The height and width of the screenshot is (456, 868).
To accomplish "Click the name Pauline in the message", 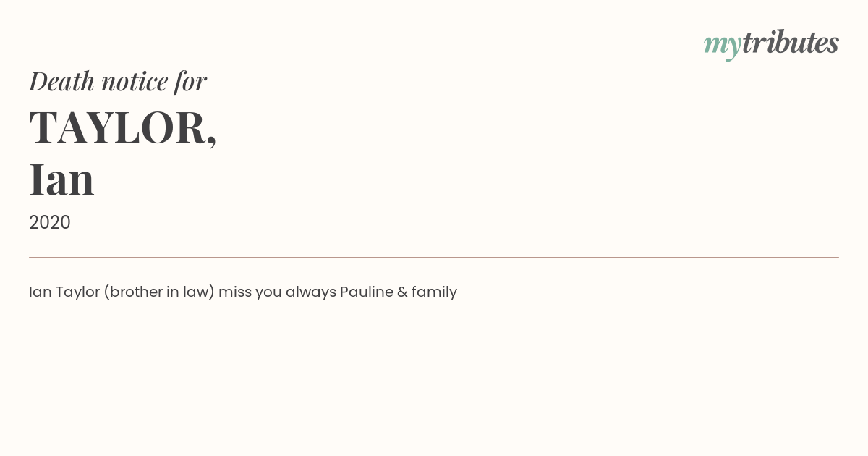I will click(x=367, y=292).
